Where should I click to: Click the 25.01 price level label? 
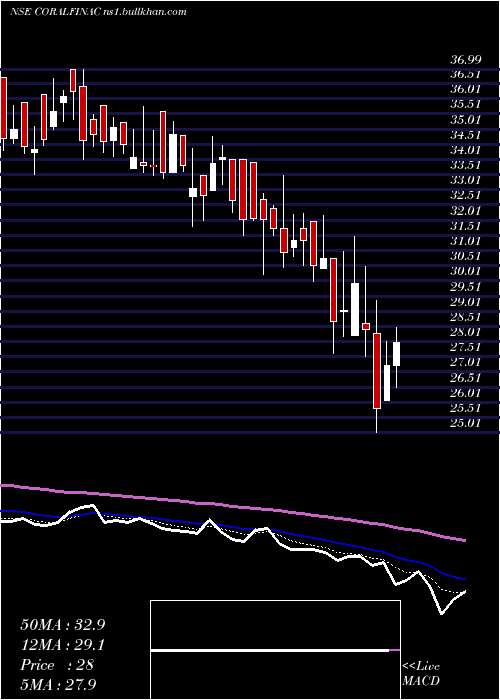pos(464,423)
